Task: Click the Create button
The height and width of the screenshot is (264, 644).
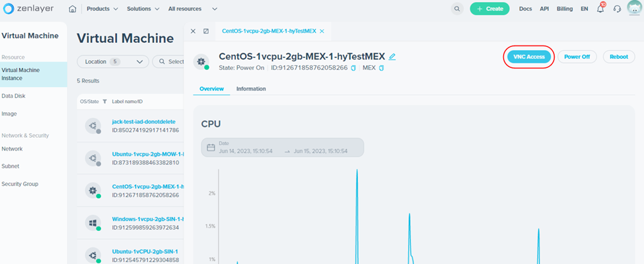Action: point(489,9)
